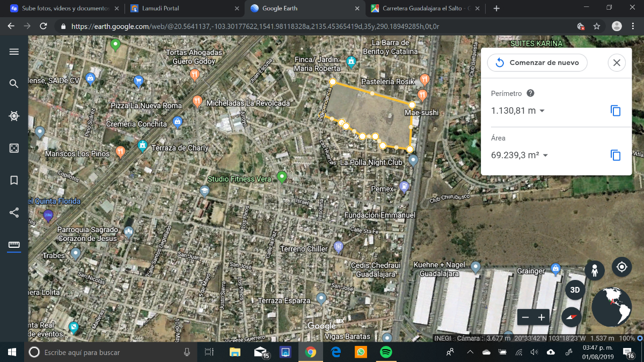Click the Tortas Ahogadas Guero Godoy restaurant pin

[195, 75]
